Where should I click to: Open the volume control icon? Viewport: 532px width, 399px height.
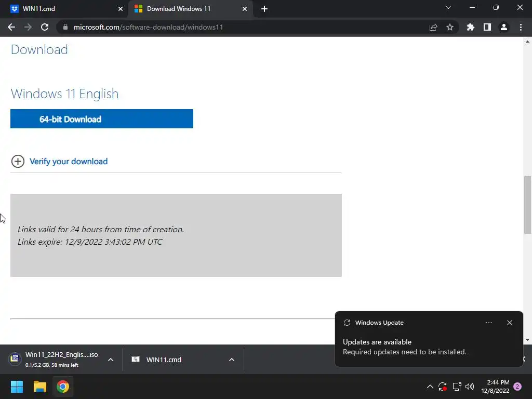[x=470, y=387]
